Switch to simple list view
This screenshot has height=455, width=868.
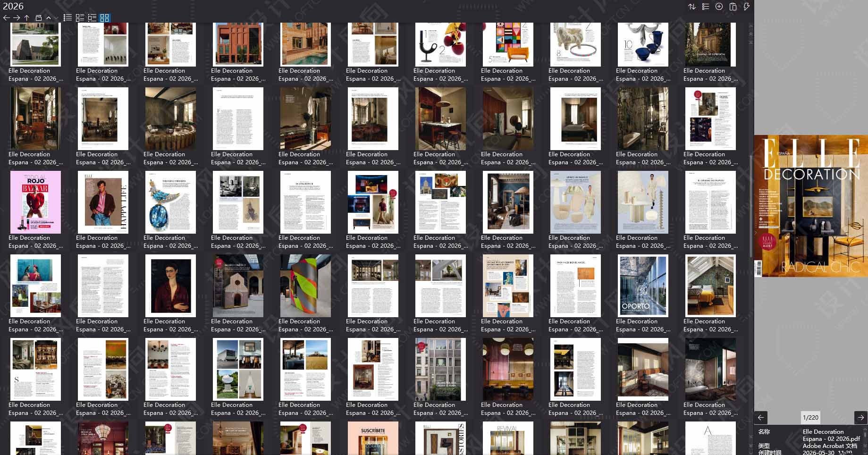pyautogui.click(x=68, y=18)
